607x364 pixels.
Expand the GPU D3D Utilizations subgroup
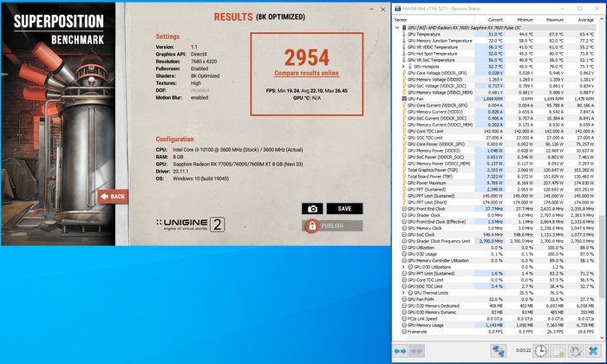(x=403, y=267)
